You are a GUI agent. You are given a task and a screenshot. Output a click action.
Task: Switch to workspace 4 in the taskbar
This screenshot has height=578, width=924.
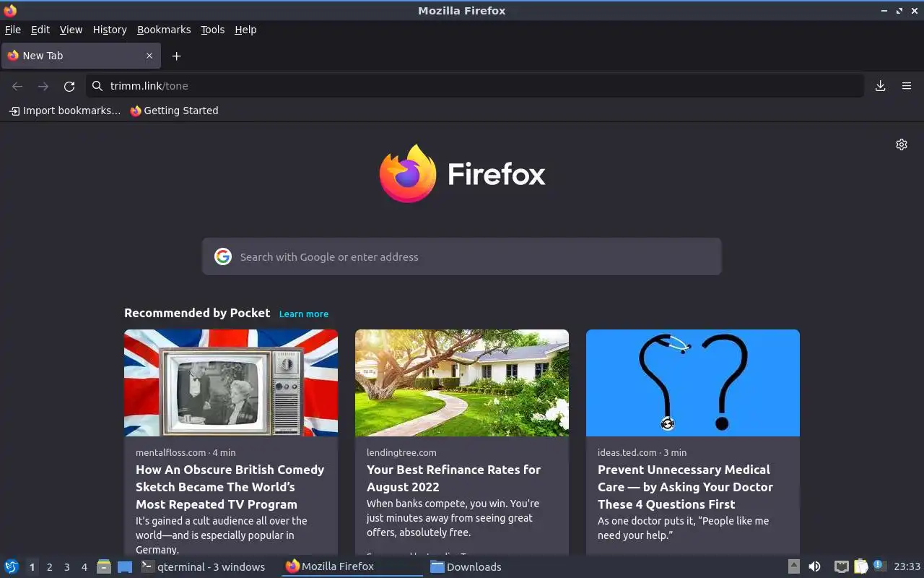click(x=84, y=567)
